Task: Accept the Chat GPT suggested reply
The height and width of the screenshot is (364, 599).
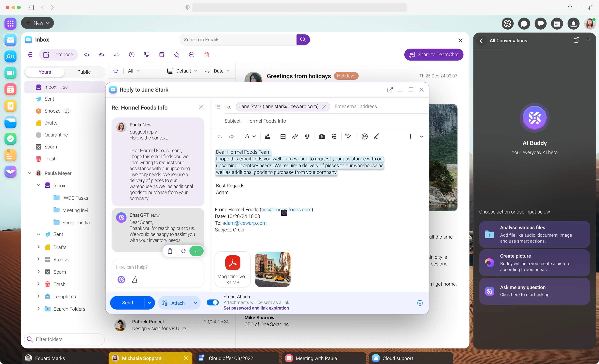Action: click(196, 251)
